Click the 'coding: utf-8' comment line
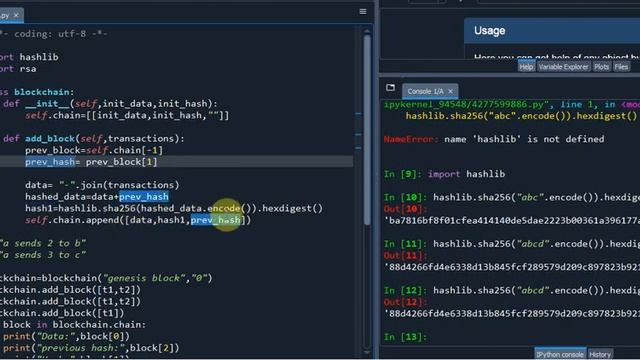640x360 pixels. pyautogui.click(x=54, y=34)
